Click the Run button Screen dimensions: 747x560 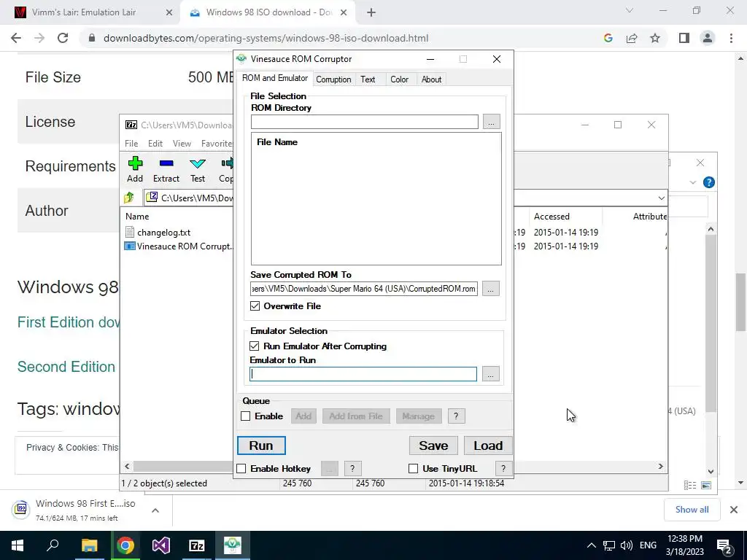pyautogui.click(x=262, y=446)
